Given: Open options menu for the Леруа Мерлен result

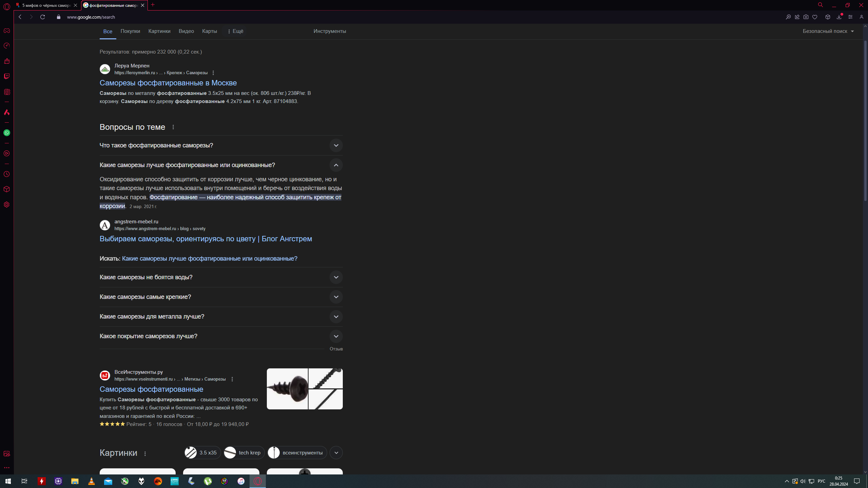Looking at the screenshot, I should (x=213, y=73).
